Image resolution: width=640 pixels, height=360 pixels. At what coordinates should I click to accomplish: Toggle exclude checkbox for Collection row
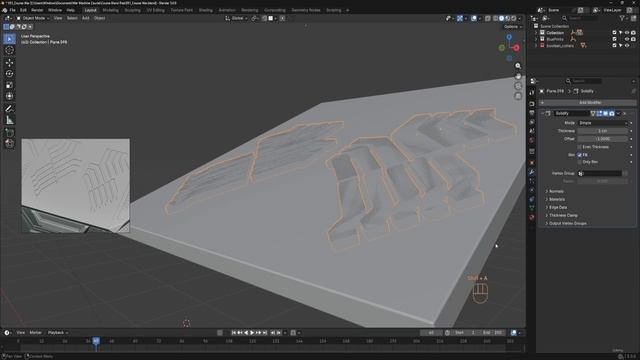pyautogui.click(x=614, y=33)
